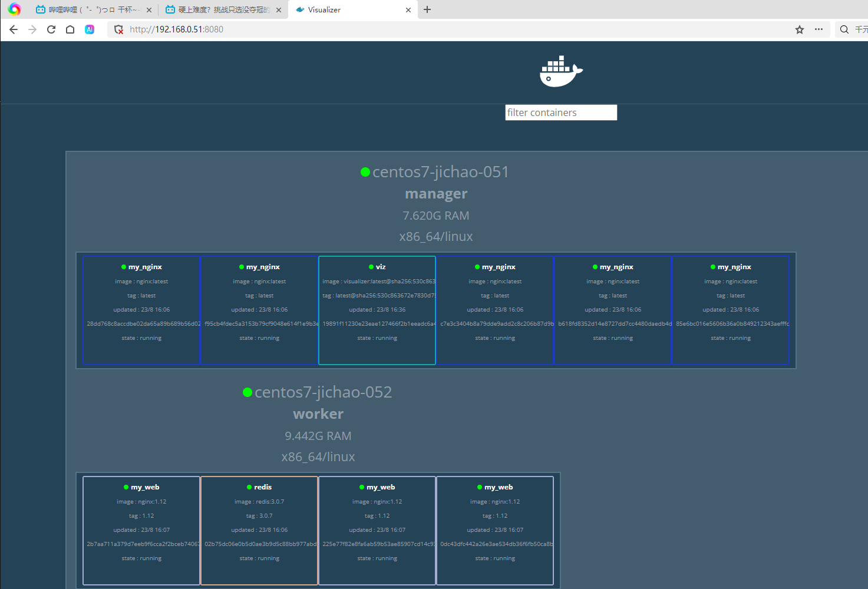The width and height of the screenshot is (868, 589).
Task: Click the 9.442G RAM text
Action: click(x=318, y=436)
